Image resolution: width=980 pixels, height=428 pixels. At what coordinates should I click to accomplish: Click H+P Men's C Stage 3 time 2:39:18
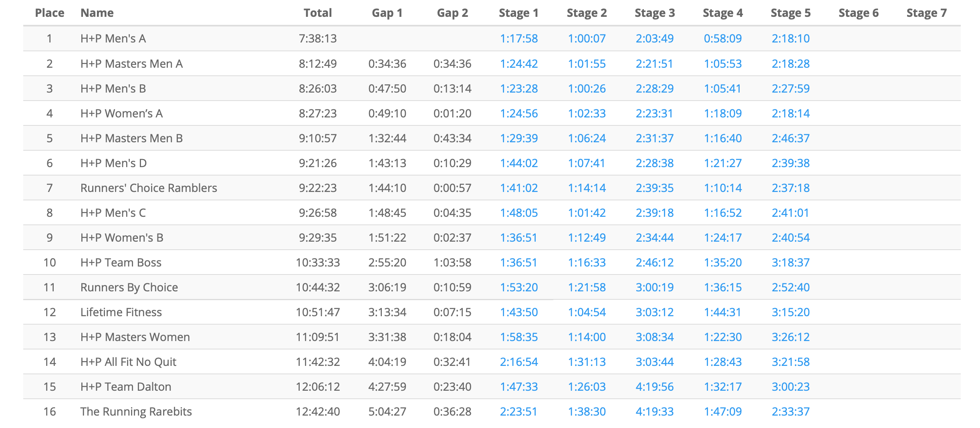click(654, 213)
